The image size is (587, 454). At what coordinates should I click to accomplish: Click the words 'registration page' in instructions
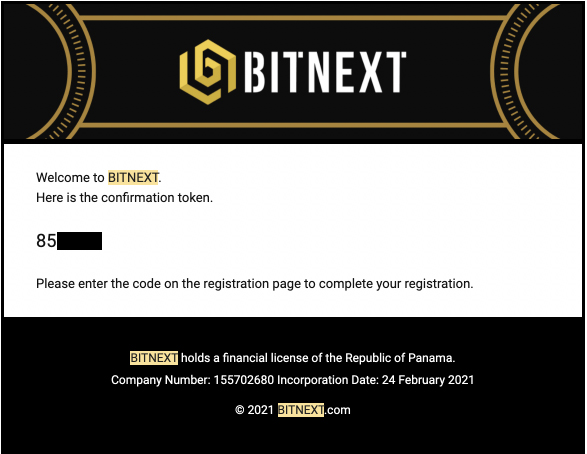coord(233,284)
